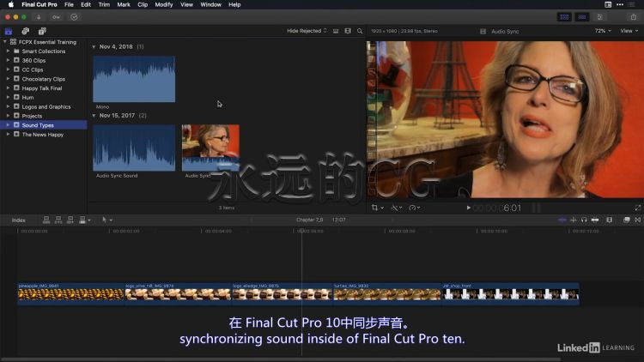Open the timeline Index
The image size is (644, 362).
tap(19, 220)
